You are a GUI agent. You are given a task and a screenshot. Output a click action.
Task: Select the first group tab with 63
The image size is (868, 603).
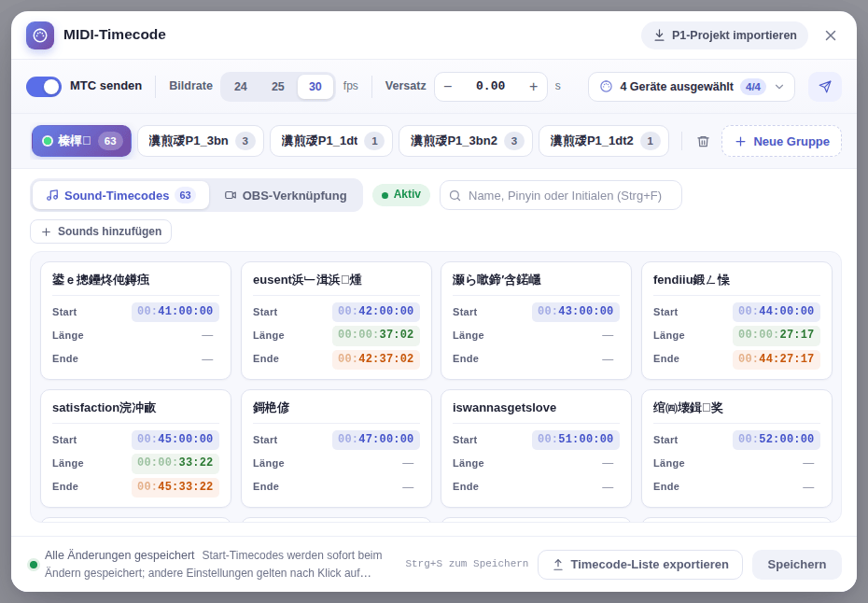coord(81,141)
